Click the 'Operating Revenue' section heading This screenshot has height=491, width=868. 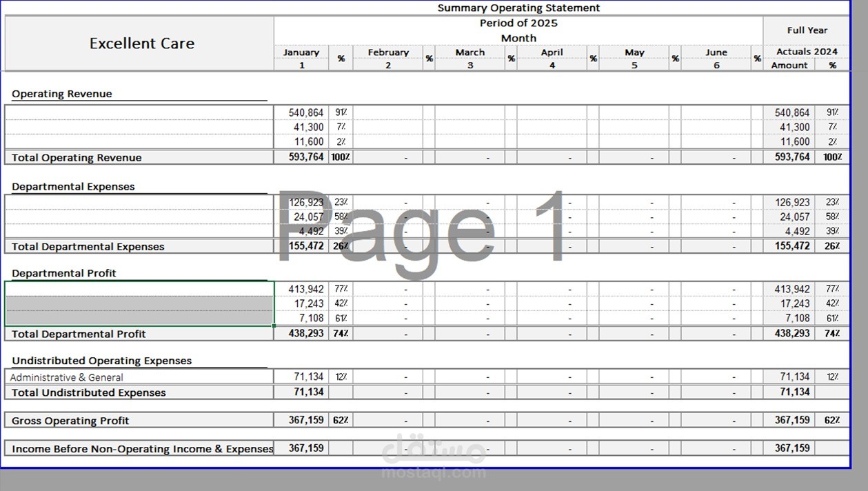point(62,94)
